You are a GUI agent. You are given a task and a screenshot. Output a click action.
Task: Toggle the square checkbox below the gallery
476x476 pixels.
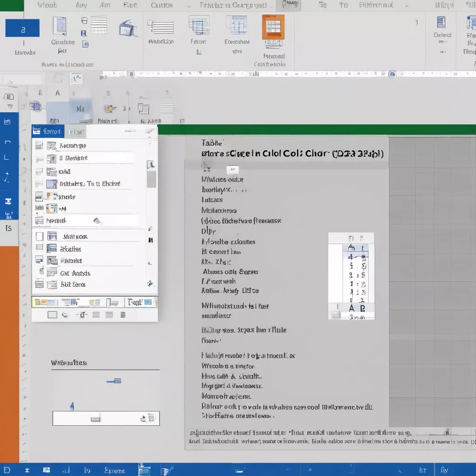pos(52,314)
